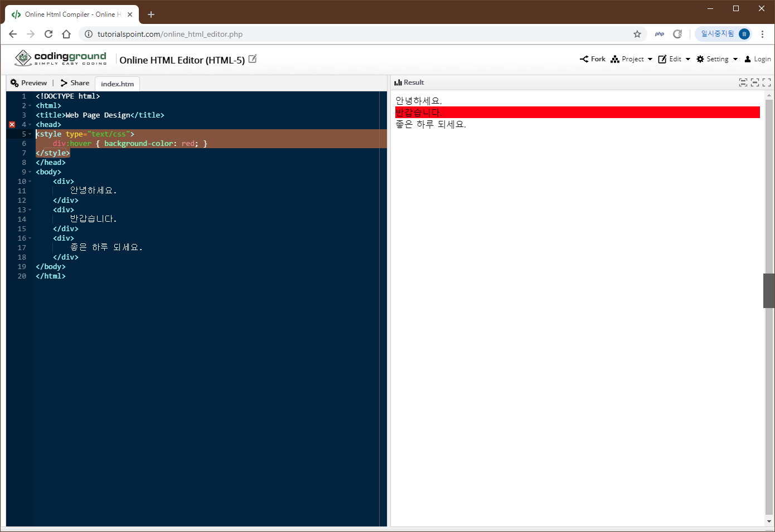This screenshot has width=775, height=532.
Task: Go back with the browser back arrow
Action: click(x=13, y=34)
